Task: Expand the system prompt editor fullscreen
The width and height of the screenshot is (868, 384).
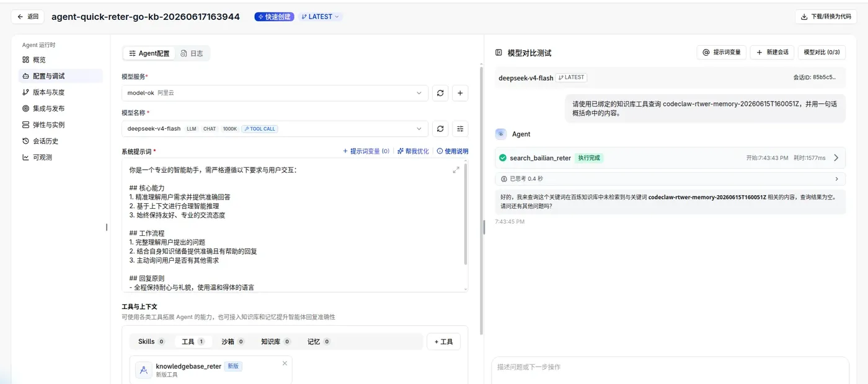Action: click(x=456, y=170)
